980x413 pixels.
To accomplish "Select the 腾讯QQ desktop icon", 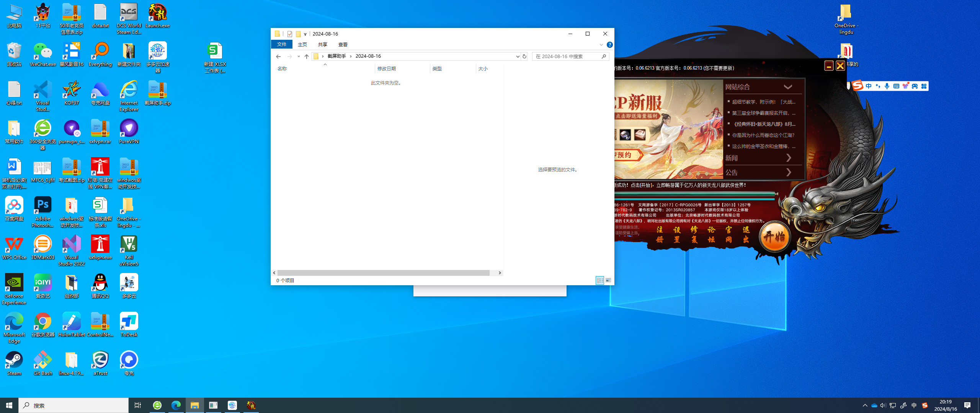I will coord(100,286).
